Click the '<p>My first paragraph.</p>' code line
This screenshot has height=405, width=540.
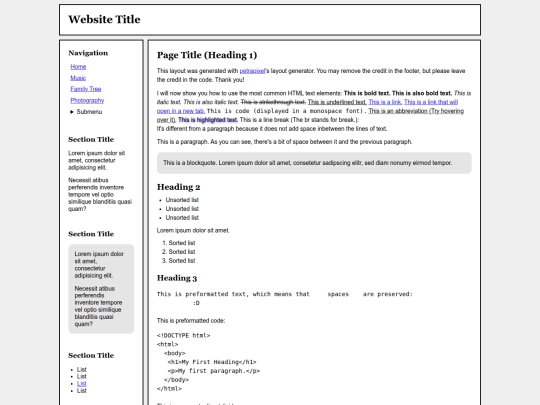tap(214, 371)
